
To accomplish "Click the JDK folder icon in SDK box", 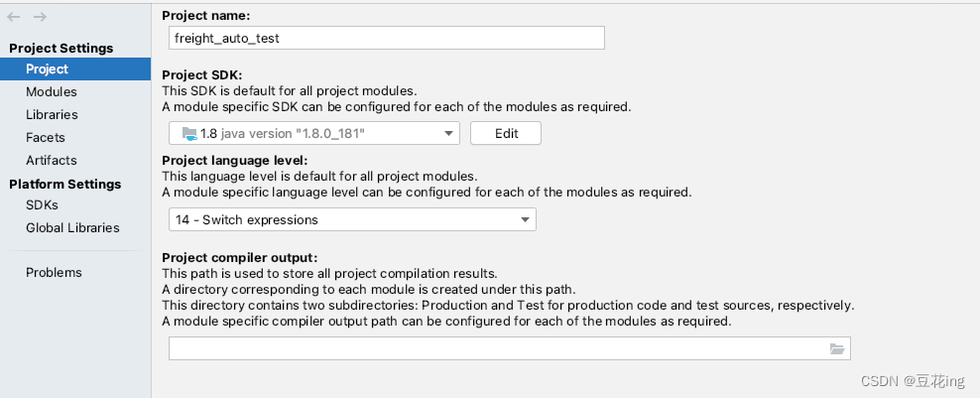I will [189, 133].
